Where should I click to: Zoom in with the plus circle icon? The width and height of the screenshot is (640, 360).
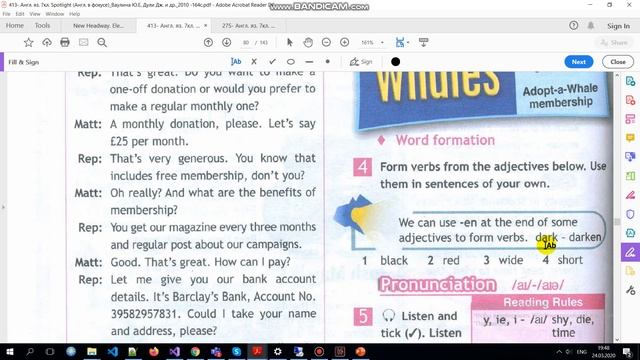(x=344, y=42)
